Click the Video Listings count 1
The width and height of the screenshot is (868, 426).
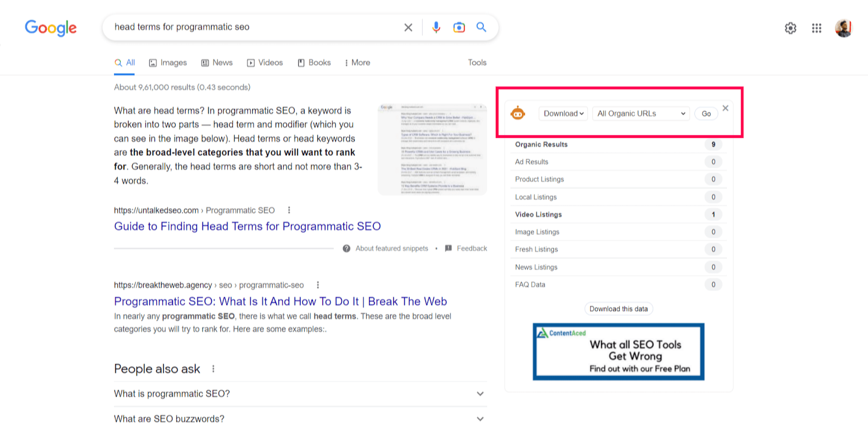coord(713,214)
